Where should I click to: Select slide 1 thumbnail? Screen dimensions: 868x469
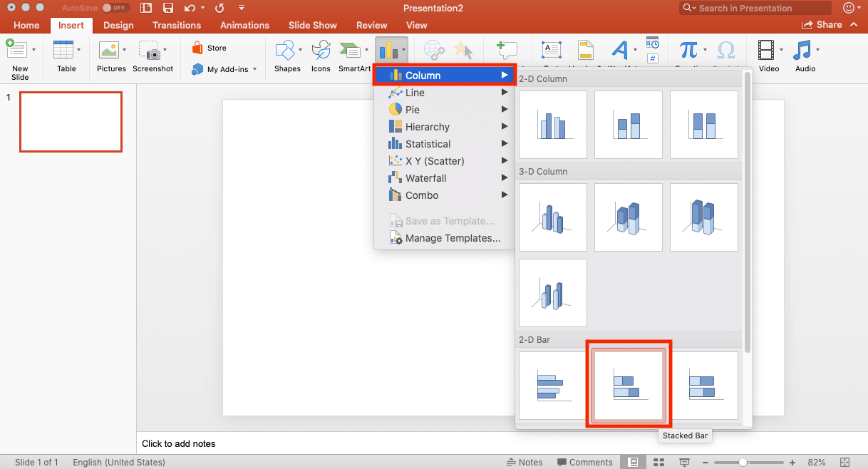71,122
